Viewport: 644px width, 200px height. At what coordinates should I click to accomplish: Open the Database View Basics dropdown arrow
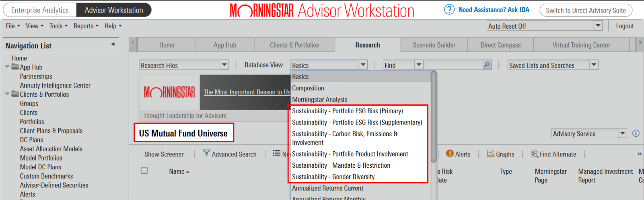[x=363, y=65]
